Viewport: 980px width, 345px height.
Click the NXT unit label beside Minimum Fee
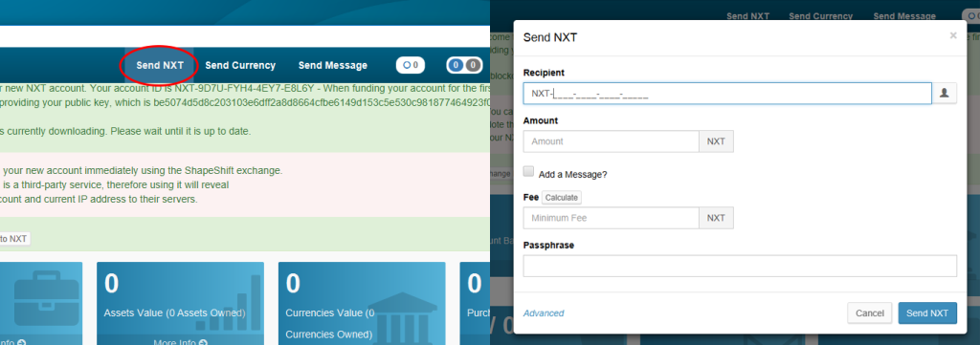(x=716, y=218)
